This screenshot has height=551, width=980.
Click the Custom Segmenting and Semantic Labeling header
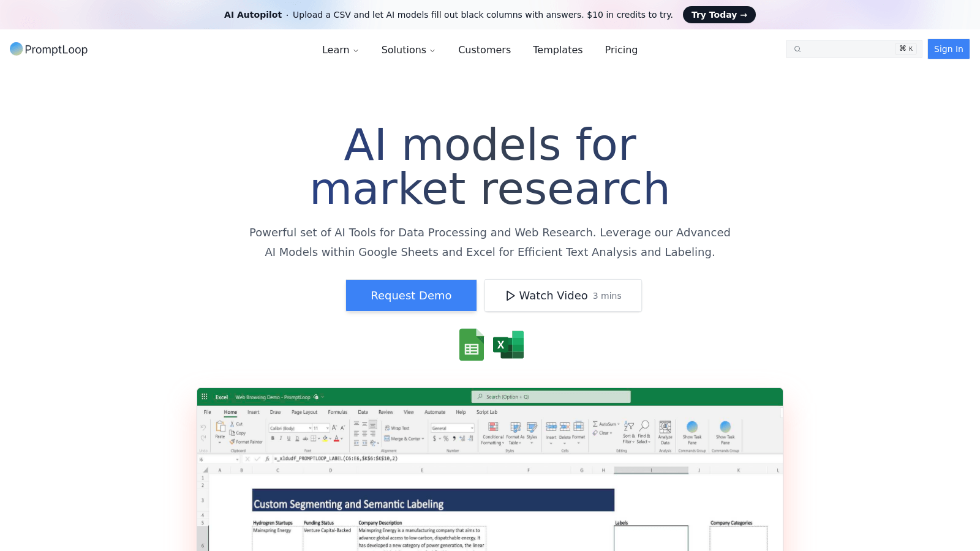click(433, 500)
